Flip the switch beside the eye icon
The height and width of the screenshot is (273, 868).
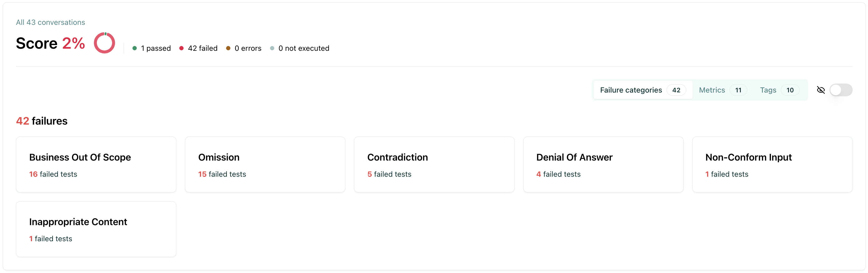tap(841, 90)
